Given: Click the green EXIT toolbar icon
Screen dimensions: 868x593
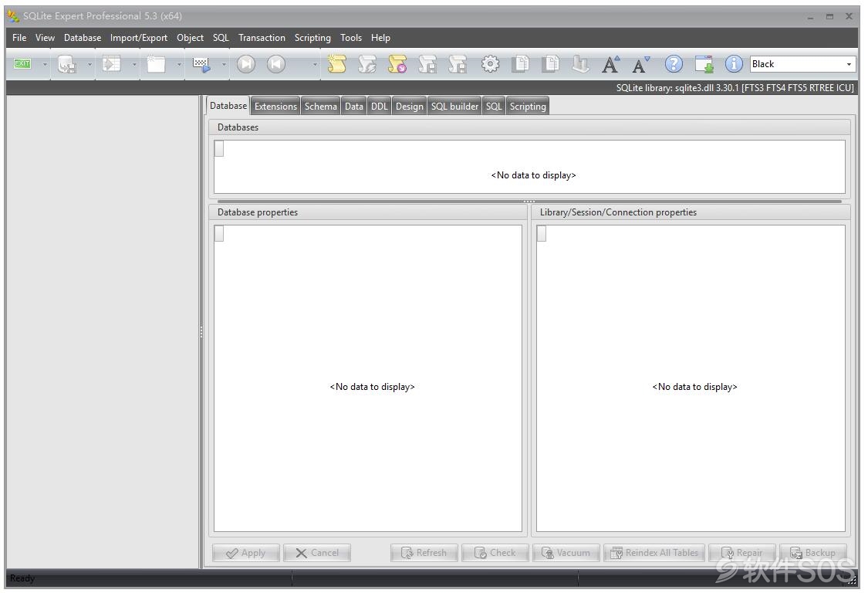Looking at the screenshot, I should click(22, 64).
